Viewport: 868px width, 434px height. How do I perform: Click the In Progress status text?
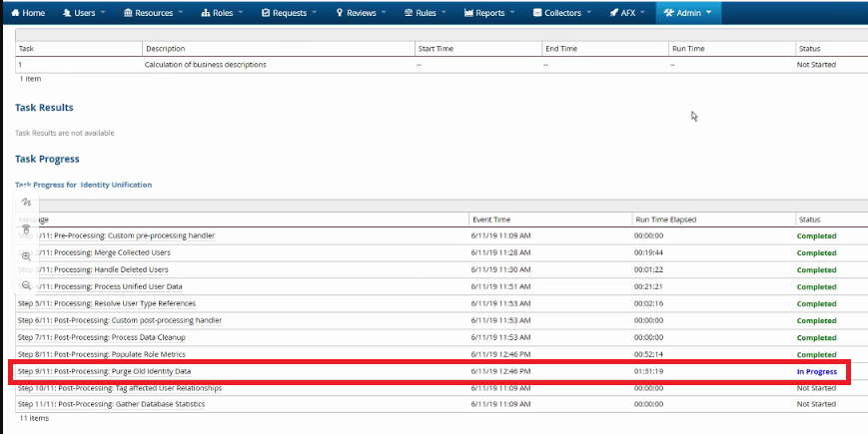(816, 371)
